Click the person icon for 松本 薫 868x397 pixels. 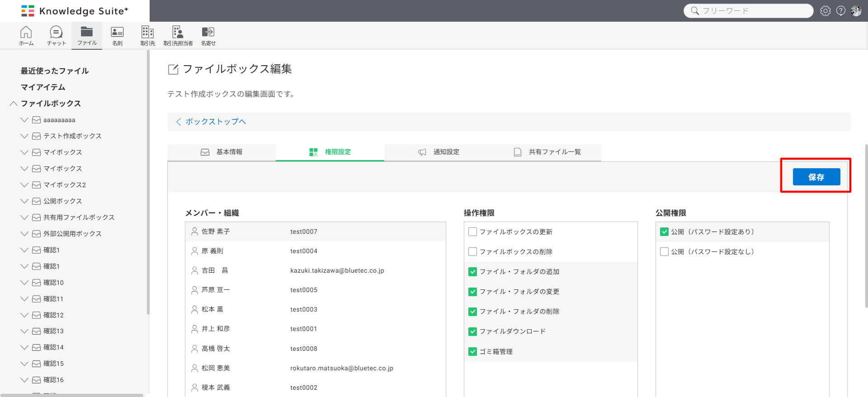(194, 309)
